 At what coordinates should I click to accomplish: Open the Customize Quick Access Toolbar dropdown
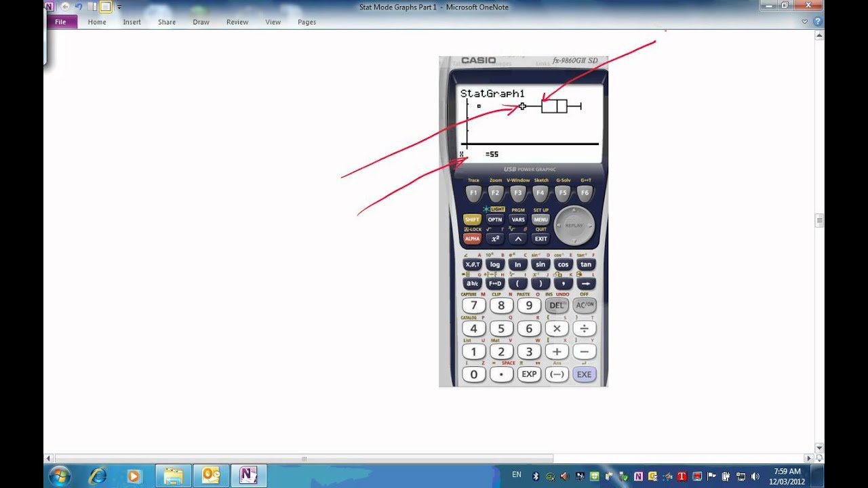pyautogui.click(x=119, y=7)
